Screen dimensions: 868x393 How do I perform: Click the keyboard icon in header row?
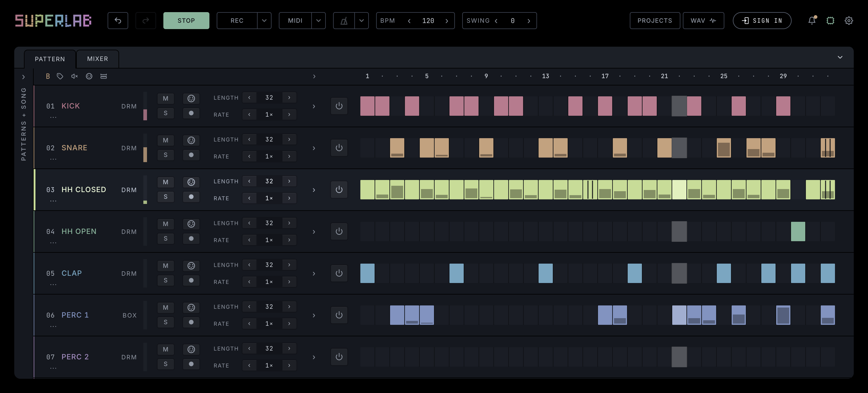103,76
